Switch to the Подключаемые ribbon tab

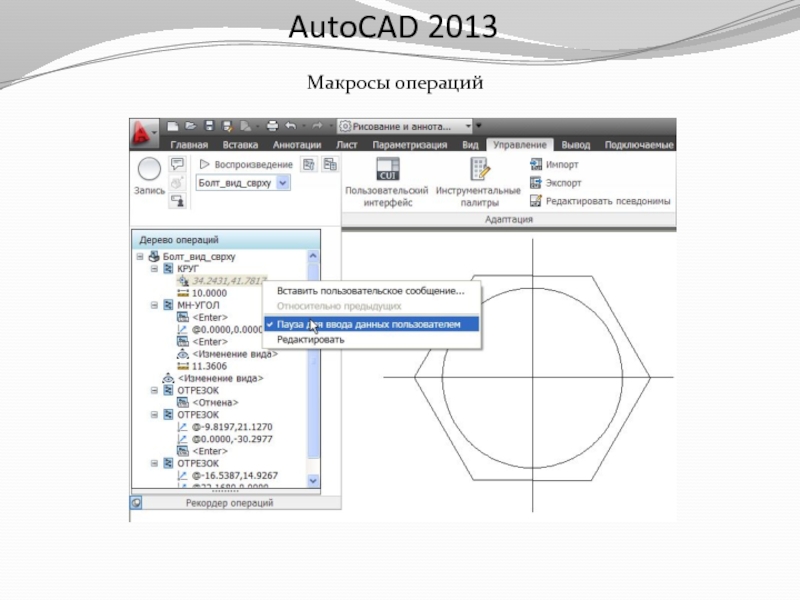pyautogui.click(x=639, y=145)
